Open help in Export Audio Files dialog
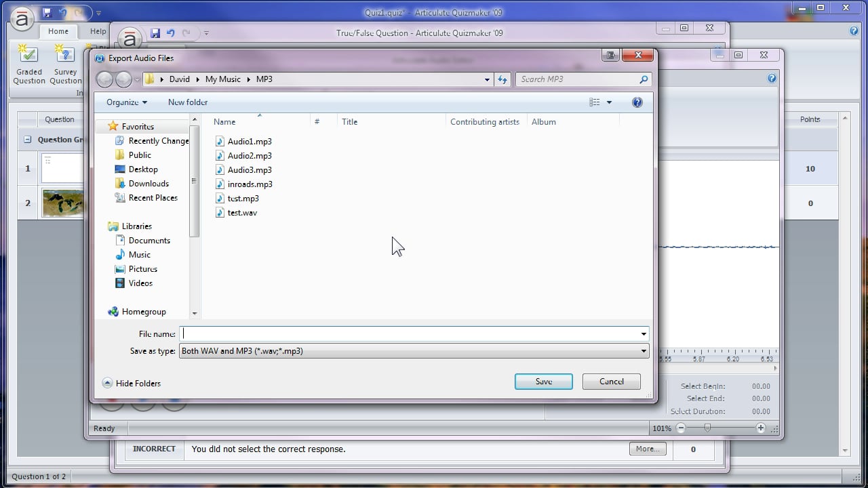The width and height of the screenshot is (868, 488). (x=637, y=102)
